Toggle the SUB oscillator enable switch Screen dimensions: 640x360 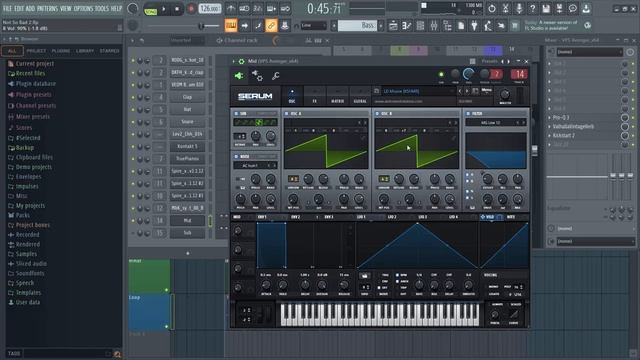pos(236,113)
